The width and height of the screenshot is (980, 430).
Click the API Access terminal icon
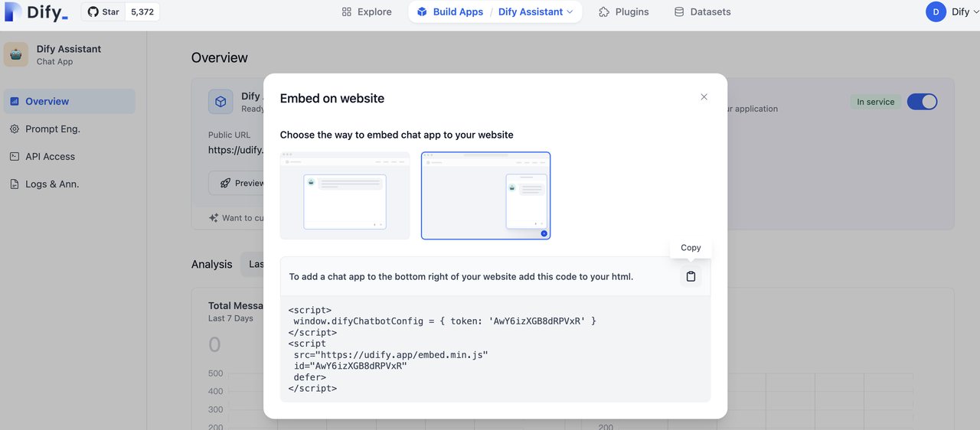coord(15,156)
